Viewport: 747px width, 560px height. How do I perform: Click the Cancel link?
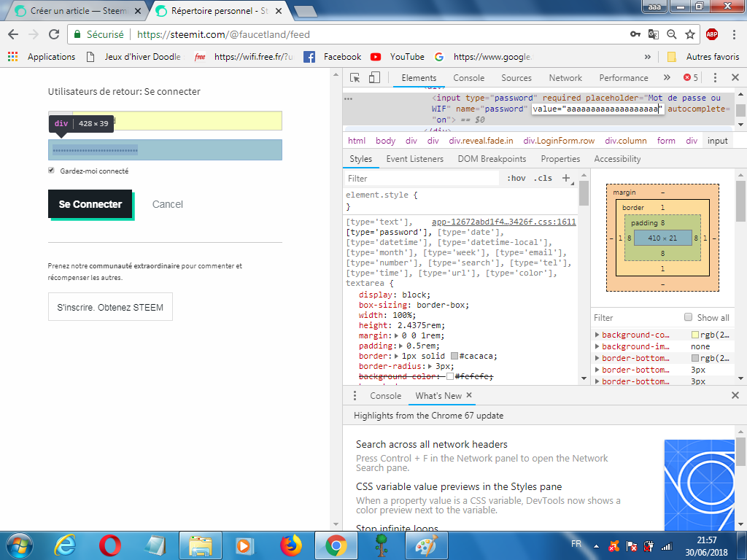click(167, 204)
